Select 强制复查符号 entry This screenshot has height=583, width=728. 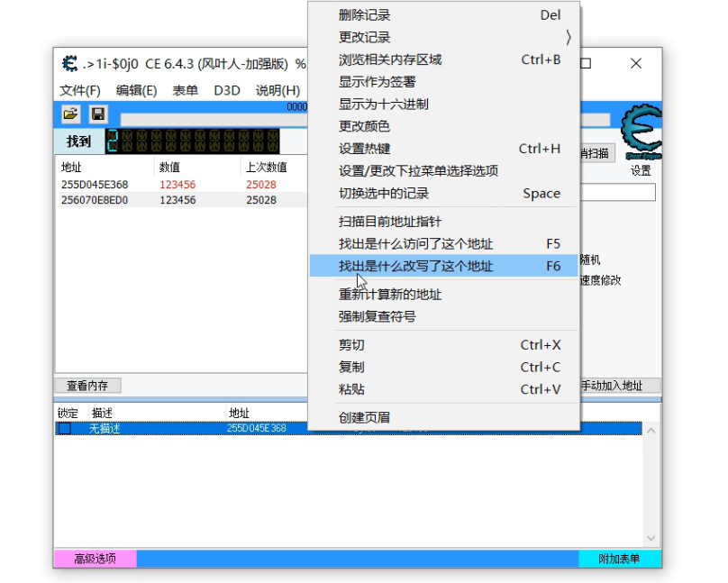click(x=444, y=316)
